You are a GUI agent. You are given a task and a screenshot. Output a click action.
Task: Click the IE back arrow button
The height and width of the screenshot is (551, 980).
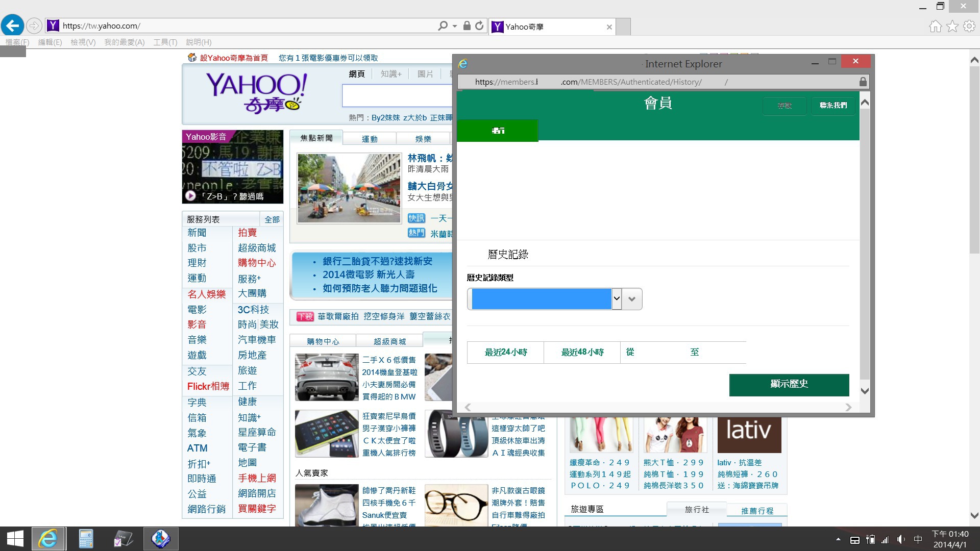(x=13, y=26)
